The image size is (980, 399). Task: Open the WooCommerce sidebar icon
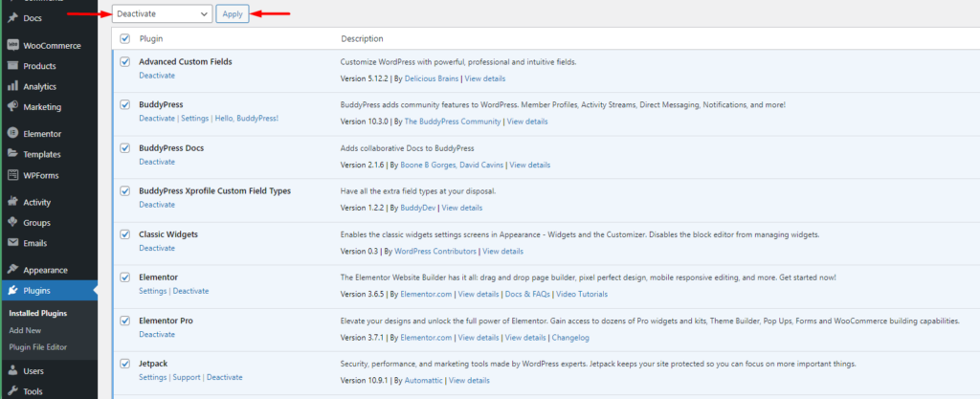(x=12, y=46)
